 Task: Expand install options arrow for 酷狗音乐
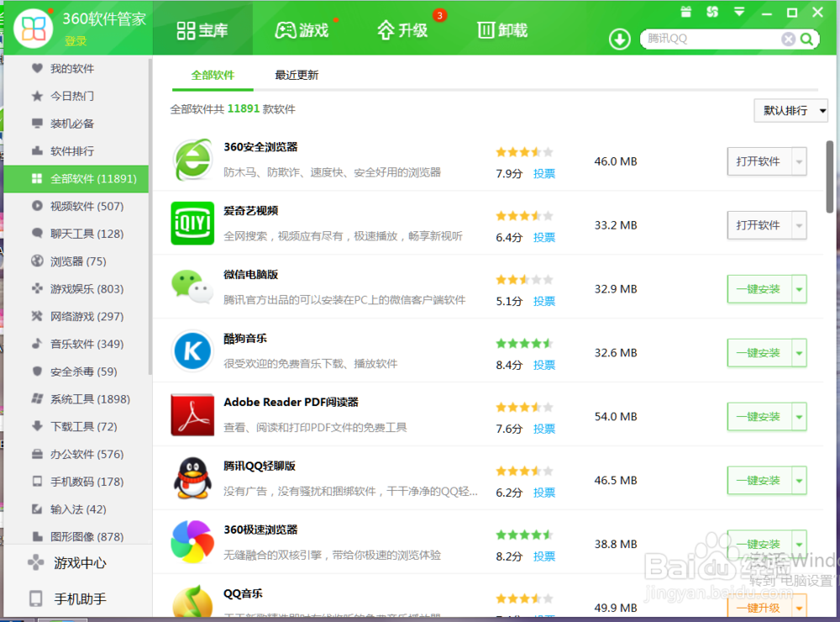(x=800, y=353)
